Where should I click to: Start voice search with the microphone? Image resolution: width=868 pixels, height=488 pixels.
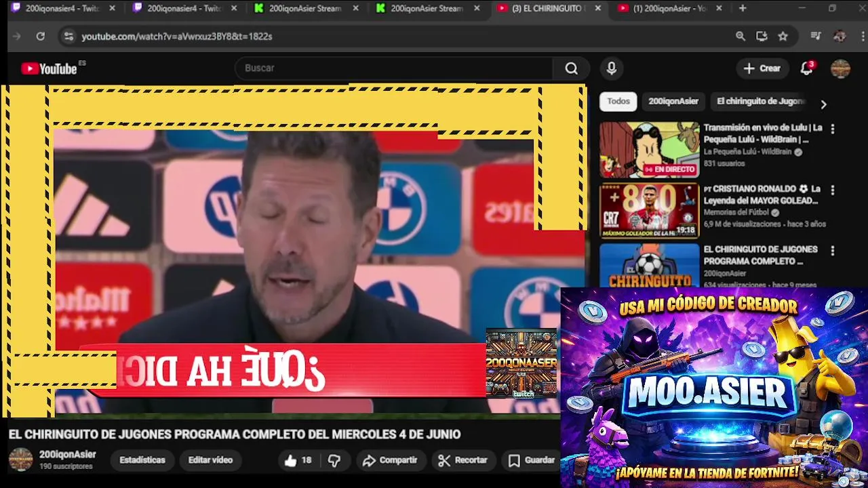point(611,68)
